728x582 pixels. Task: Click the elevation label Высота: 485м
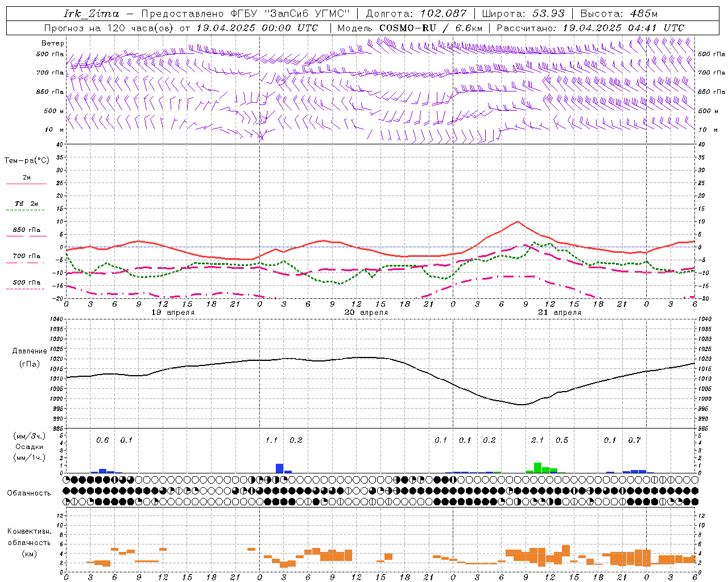click(x=619, y=14)
